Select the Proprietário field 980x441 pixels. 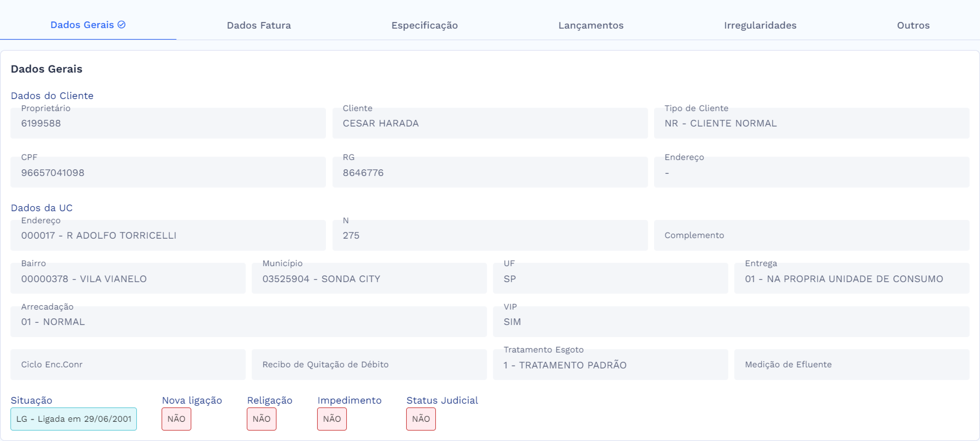point(168,123)
